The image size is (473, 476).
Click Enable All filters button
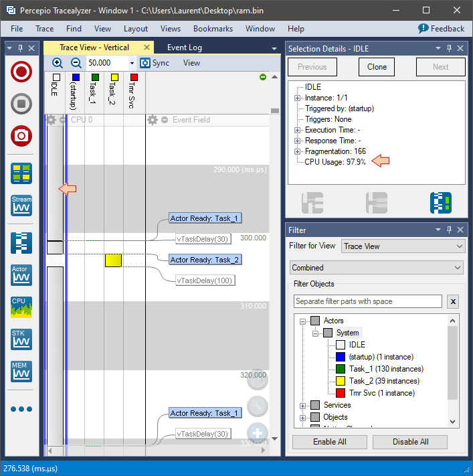coord(329,442)
